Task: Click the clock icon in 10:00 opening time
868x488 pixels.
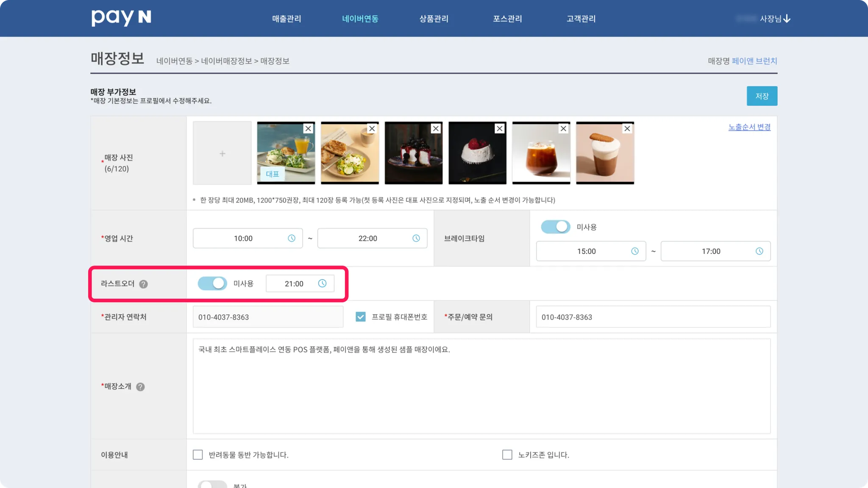Action: coord(292,238)
